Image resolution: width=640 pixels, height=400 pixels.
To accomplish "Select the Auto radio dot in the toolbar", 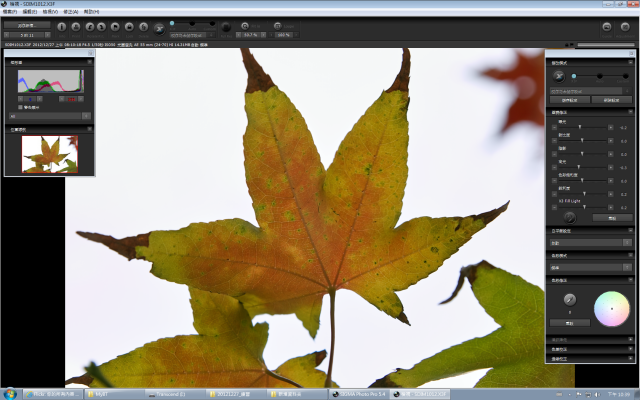I will (x=192, y=23).
